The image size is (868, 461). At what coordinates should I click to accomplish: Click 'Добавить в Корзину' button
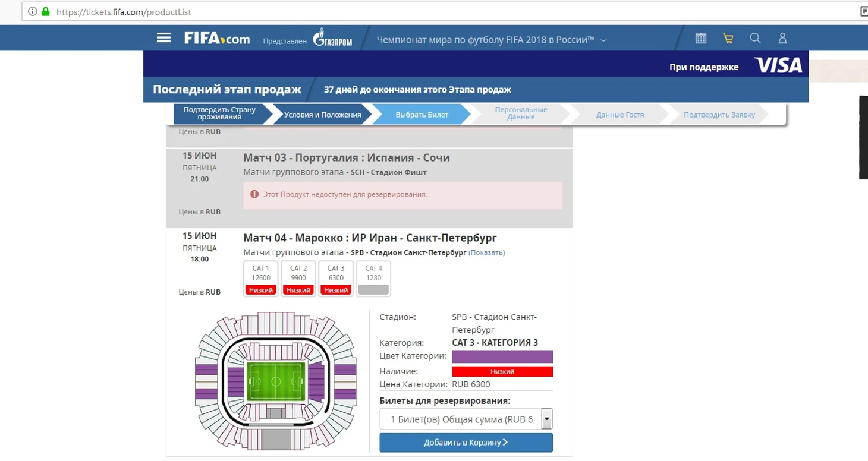(x=466, y=442)
